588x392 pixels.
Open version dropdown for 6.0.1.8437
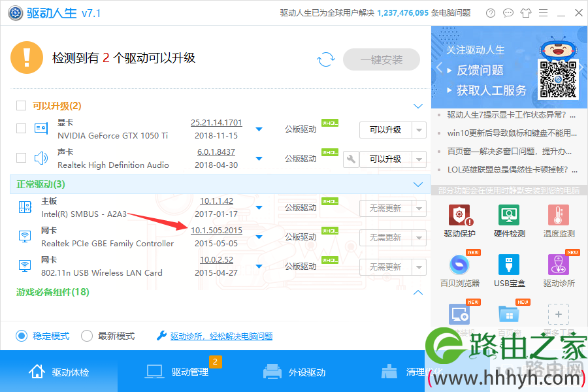259,158
